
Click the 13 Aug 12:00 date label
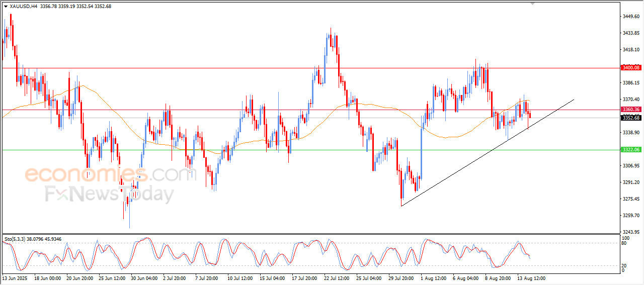click(x=532, y=278)
